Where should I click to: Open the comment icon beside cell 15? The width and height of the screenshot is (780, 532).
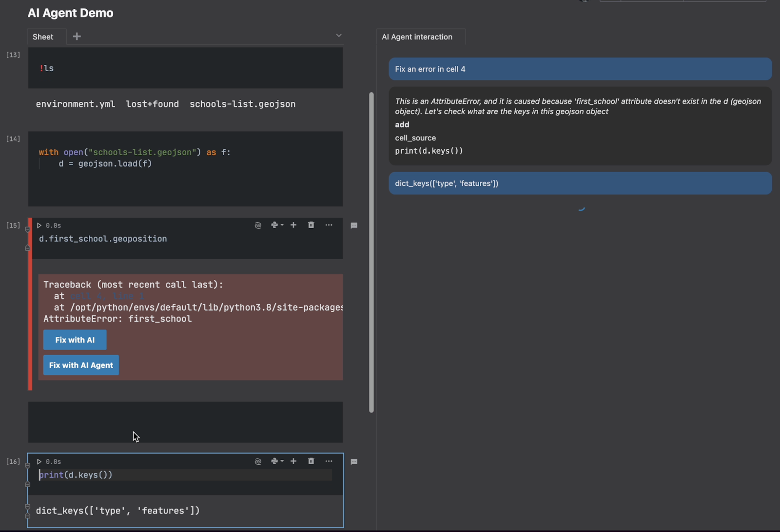(x=354, y=225)
